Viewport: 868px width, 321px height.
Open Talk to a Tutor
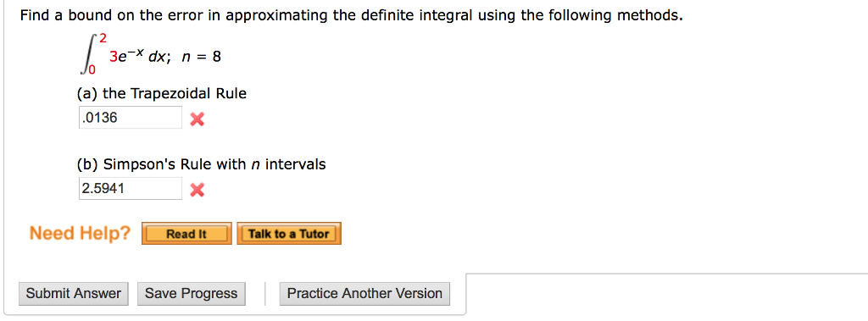(289, 234)
